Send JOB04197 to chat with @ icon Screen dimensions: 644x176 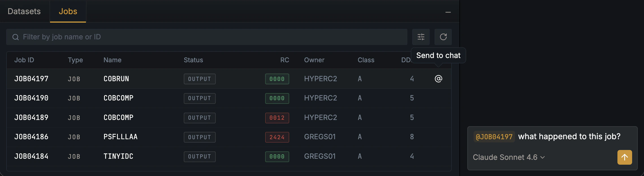438,79
